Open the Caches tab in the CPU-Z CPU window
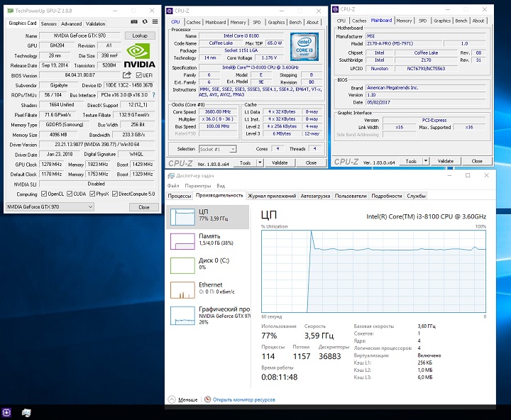The image size is (511, 420). [x=193, y=22]
